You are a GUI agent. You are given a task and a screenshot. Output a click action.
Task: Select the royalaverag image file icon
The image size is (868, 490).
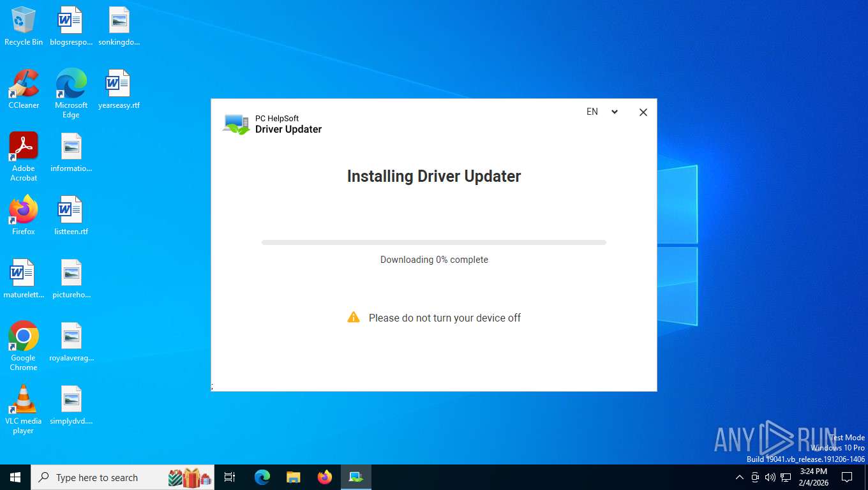click(x=71, y=342)
